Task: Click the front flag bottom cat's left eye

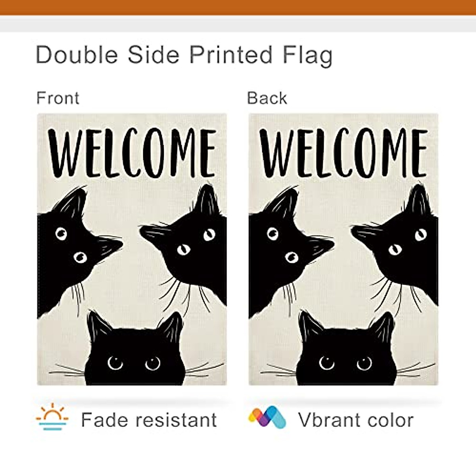Action: pyautogui.click(x=115, y=362)
